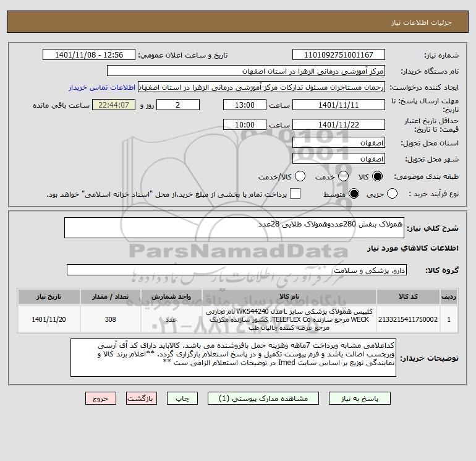Viewport: 476px width, 461px height.
Task: Click the price validity date 1401/11/22
Action: click(x=339, y=124)
